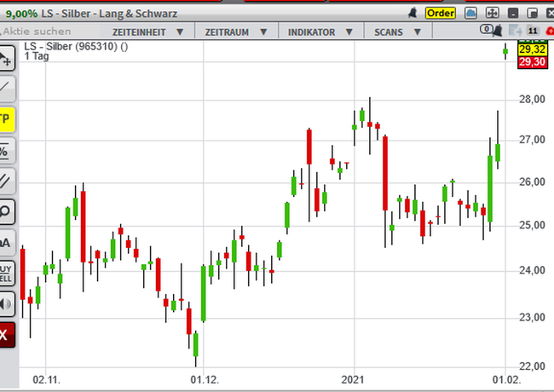Click the 9,00% change value in title
The width and height of the screenshot is (554, 392).
21,14
